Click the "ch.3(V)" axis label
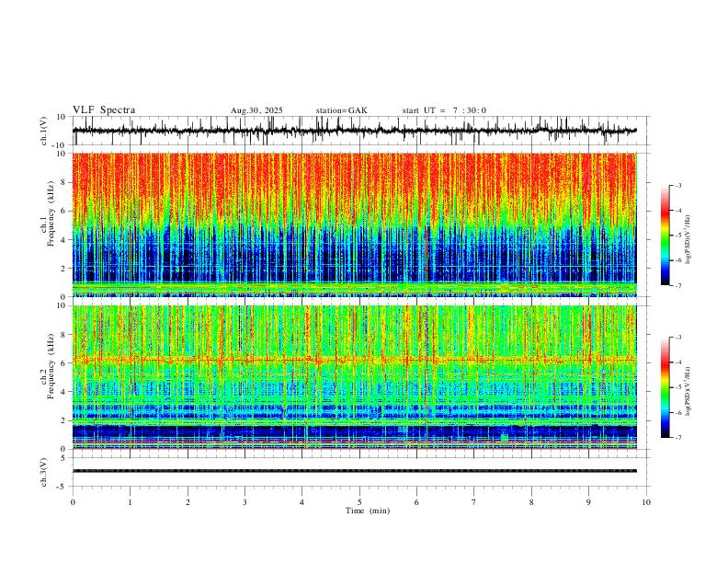This screenshot has width=728, height=563. (x=44, y=472)
